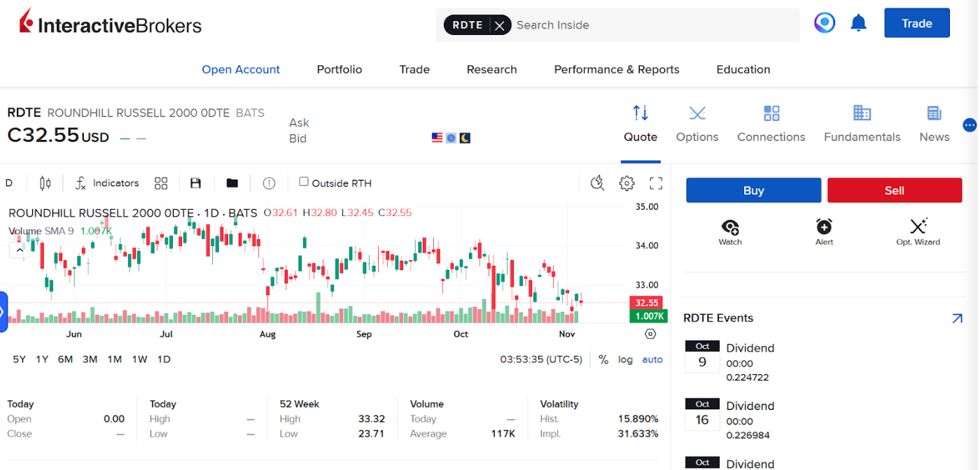This screenshot has width=980, height=470.
Task: Save the chart layout with the disk icon
Action: click(x=195, y=183)
